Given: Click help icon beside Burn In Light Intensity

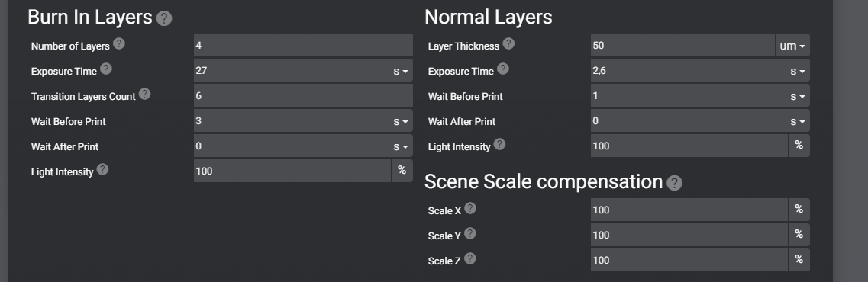Looking at the screenshot, I should pos(102,169).
